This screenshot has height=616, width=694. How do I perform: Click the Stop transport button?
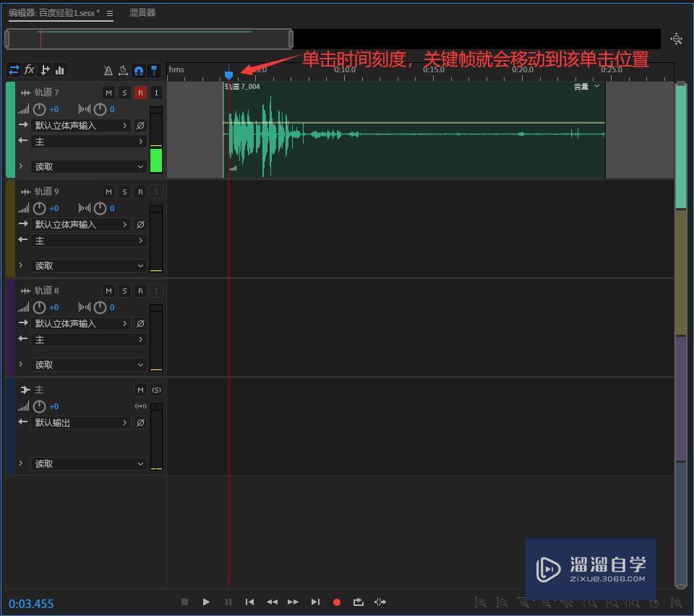184,602
